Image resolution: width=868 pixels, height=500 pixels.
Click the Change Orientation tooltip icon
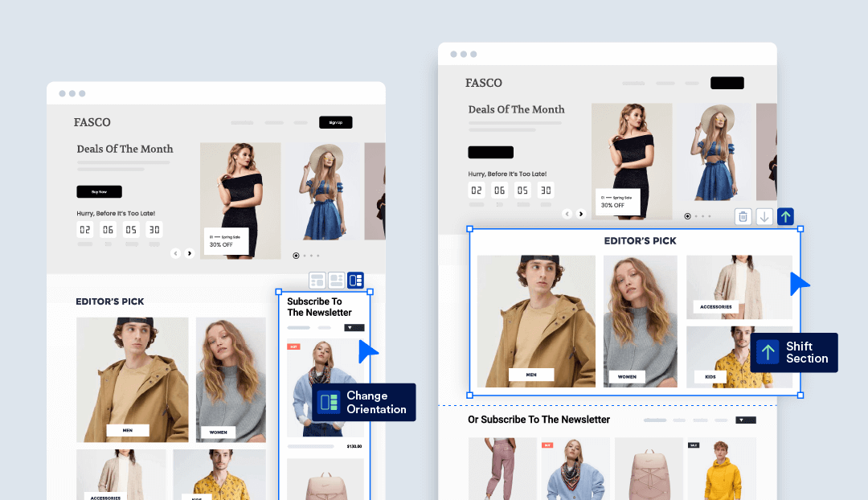330,402
